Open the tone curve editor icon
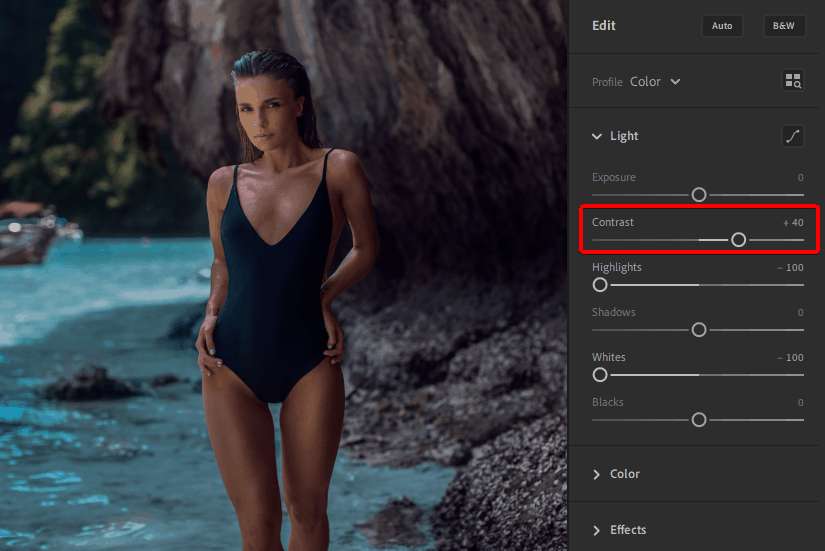The height and width of the screenshot is (551, 825). [x=793, y=136]
